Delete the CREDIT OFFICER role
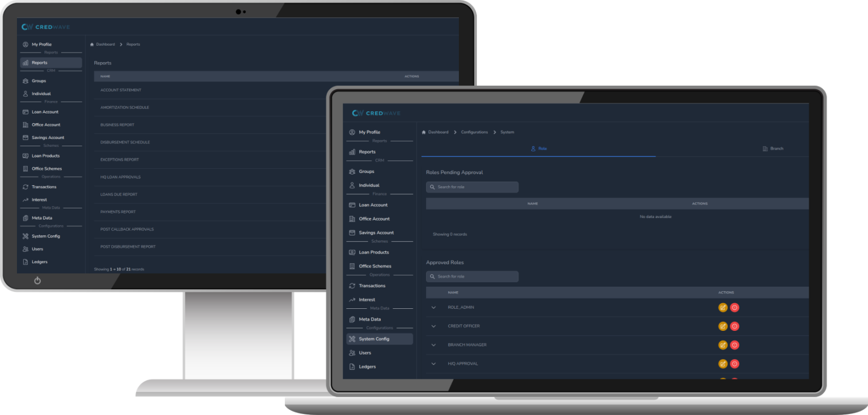 pyautogui.click(x=734, y=326)
